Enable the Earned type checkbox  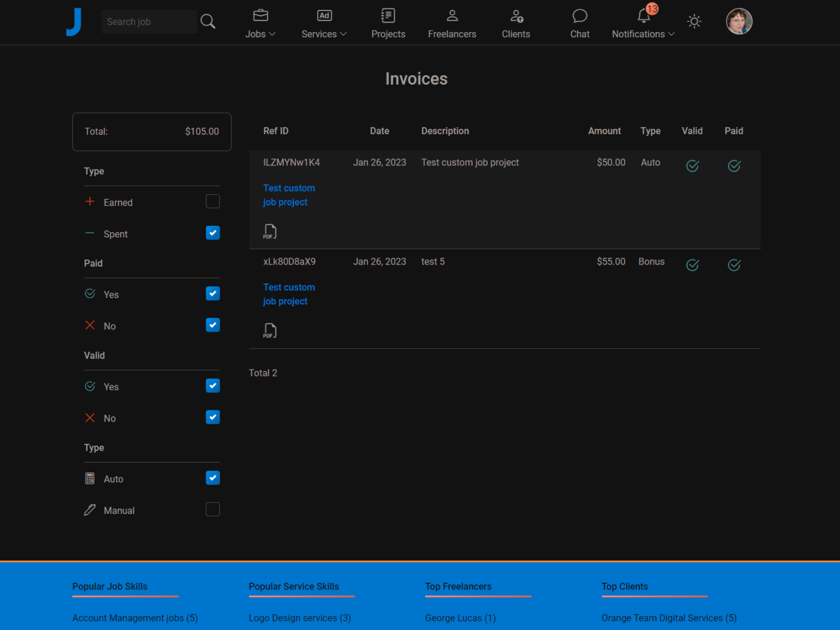point(213,202)
